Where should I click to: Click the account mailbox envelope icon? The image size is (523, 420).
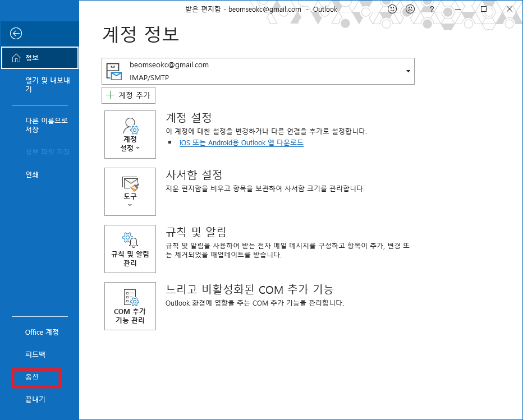pyautogui.click(x=114, y=72)
